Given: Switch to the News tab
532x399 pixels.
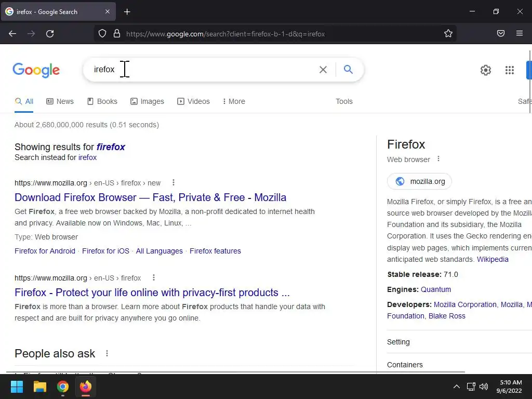Looking at the screenshot, I should coord(60,101).
